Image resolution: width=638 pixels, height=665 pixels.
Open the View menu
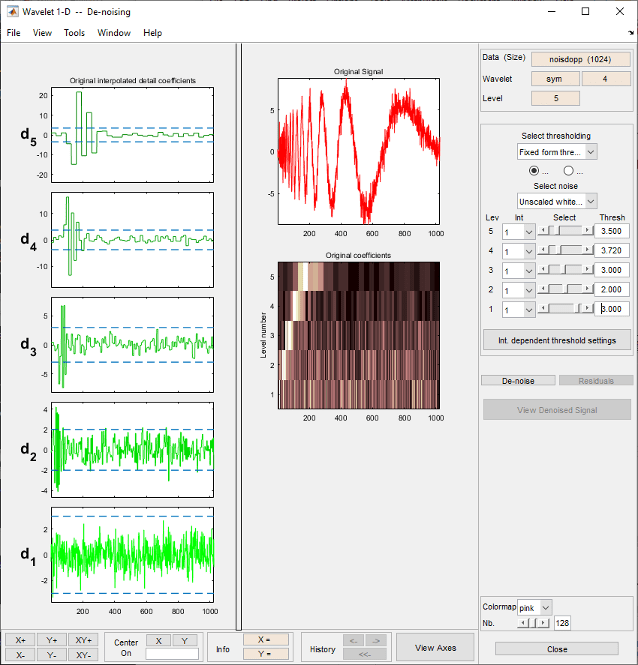point(42,33)
